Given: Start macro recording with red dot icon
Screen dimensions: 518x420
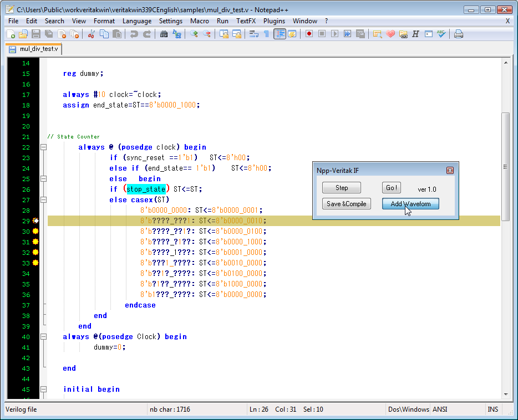Looking at the screenshot, I should [309, 34].
